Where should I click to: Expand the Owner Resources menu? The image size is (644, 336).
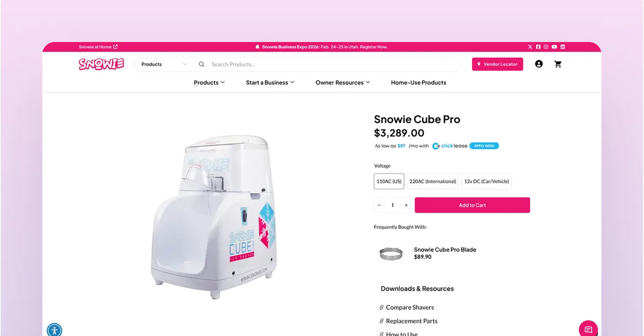(x=343, y=82)
